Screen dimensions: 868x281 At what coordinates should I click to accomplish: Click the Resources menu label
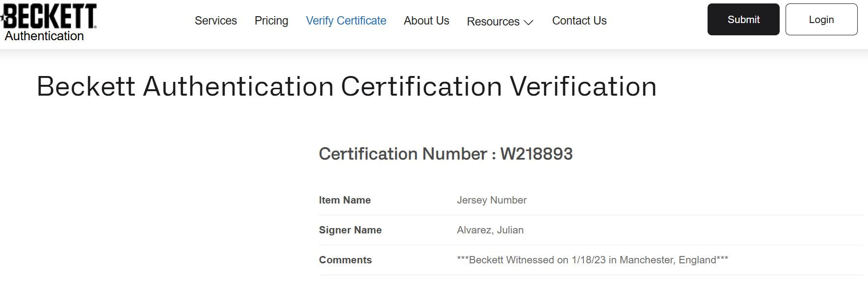coord(493,22)
